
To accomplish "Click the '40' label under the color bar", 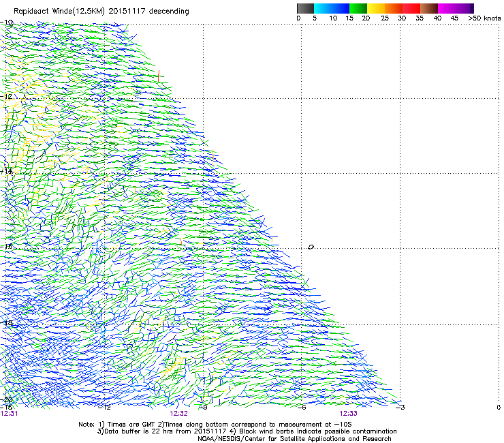I will [x=437, y=18].
